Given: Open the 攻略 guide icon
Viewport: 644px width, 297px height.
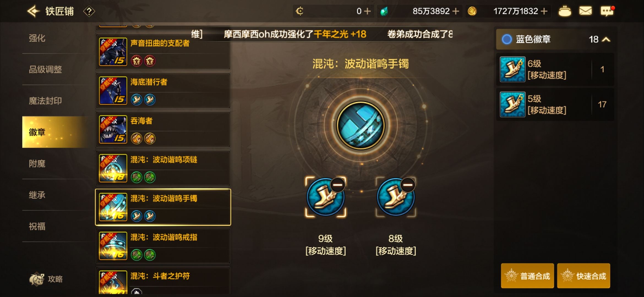Looking at the screenshot, I should [46, 279].
